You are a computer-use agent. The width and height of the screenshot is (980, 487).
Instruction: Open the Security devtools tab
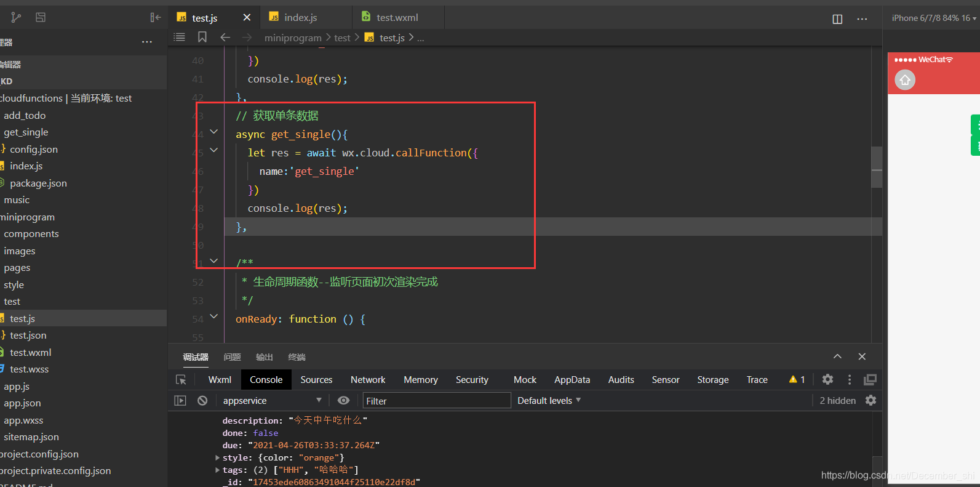tap(472, 380)
